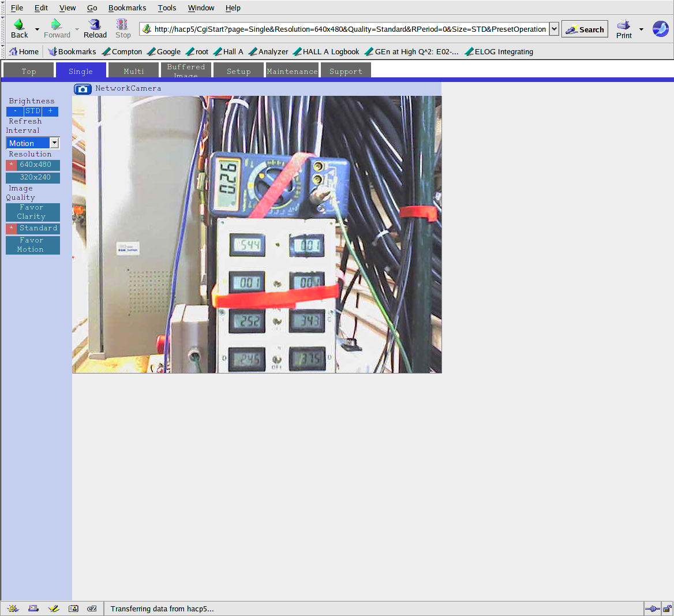This screenshot has height=616, width=674.
Task: Open the Refresh Interval Motion dropdown
Action: [x=33, y=143]
